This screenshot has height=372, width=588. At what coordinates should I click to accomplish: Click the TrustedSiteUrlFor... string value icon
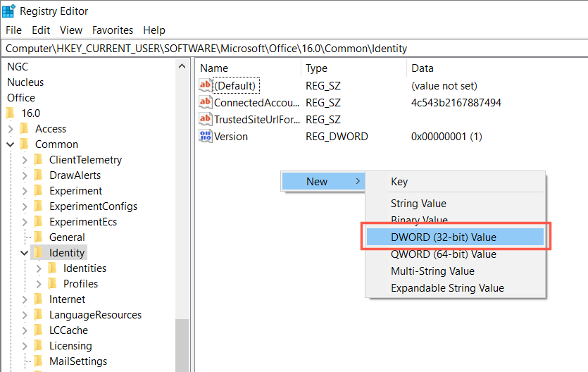[x=205, y=119]
